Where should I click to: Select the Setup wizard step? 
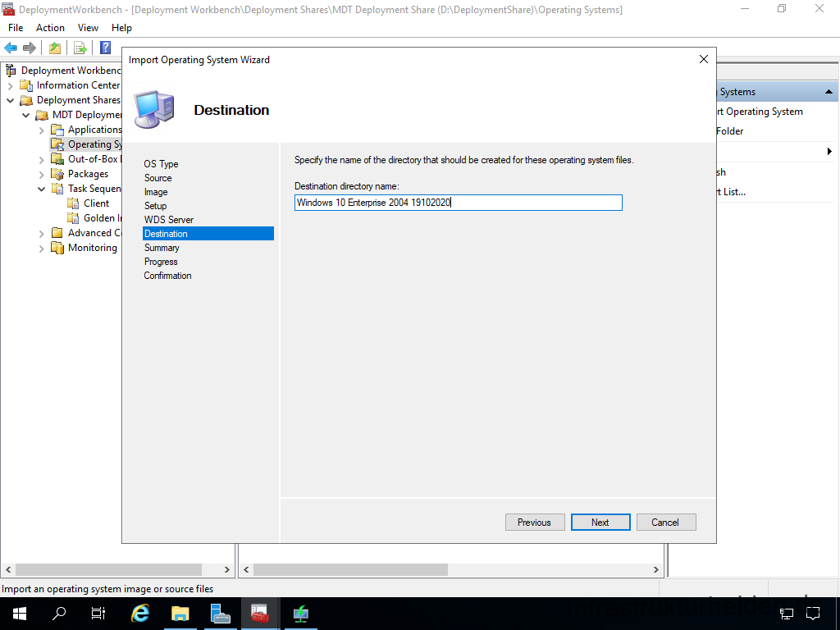(x=155, y=206)
